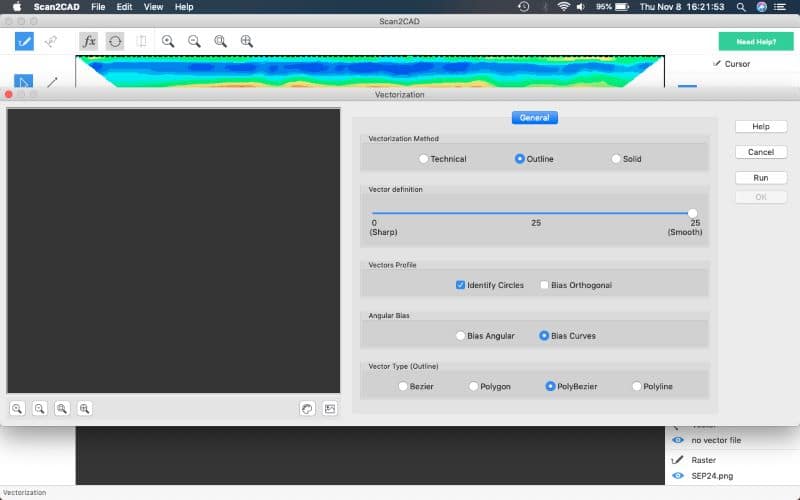Viewport: 800px width, 500px height.
Task: Click zoom in magnifier in the main toolbar
Action: 168,41
